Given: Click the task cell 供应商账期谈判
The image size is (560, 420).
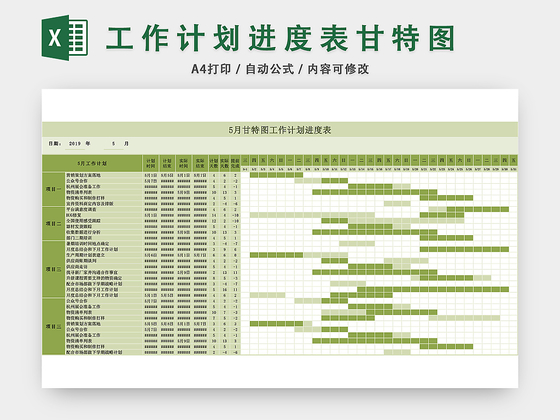Looking at the screenshot, I should tap(104, 261).
